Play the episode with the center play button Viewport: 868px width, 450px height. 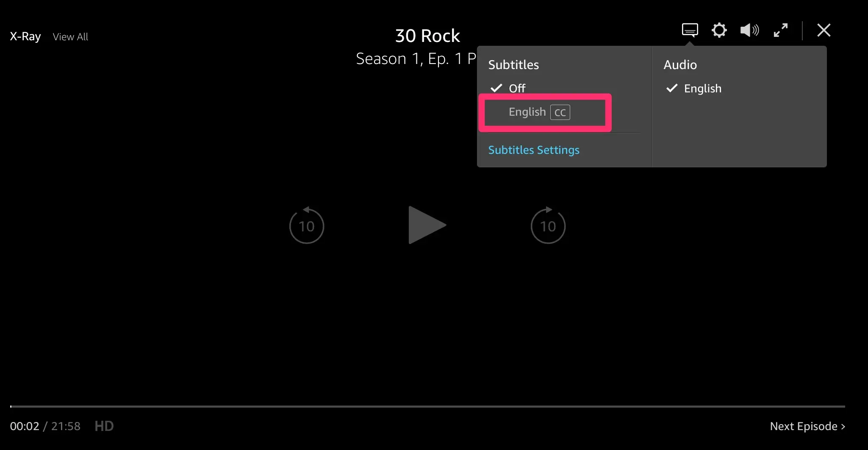click(x=427, y=225)
